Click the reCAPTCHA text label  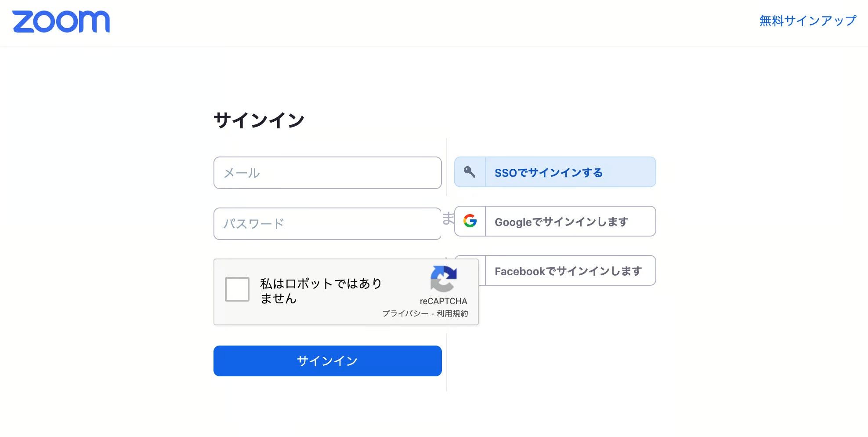pyautogui.click(x=443, y=301)
